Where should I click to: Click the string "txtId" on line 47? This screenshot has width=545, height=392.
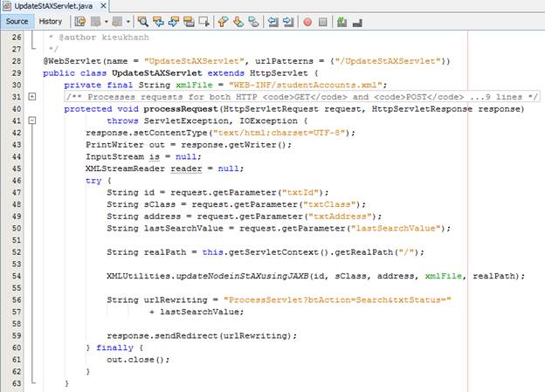point(300,193)
